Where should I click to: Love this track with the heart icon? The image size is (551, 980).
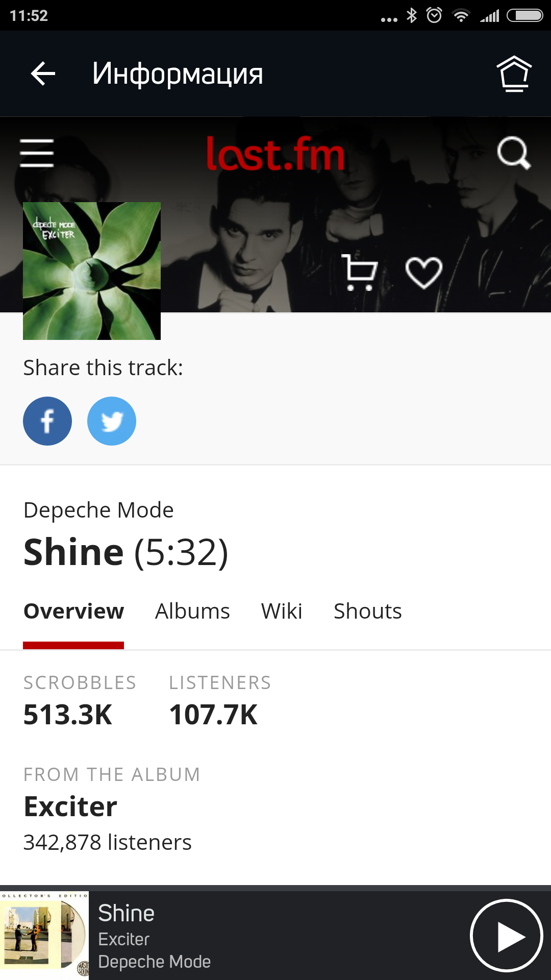[423, 272]
